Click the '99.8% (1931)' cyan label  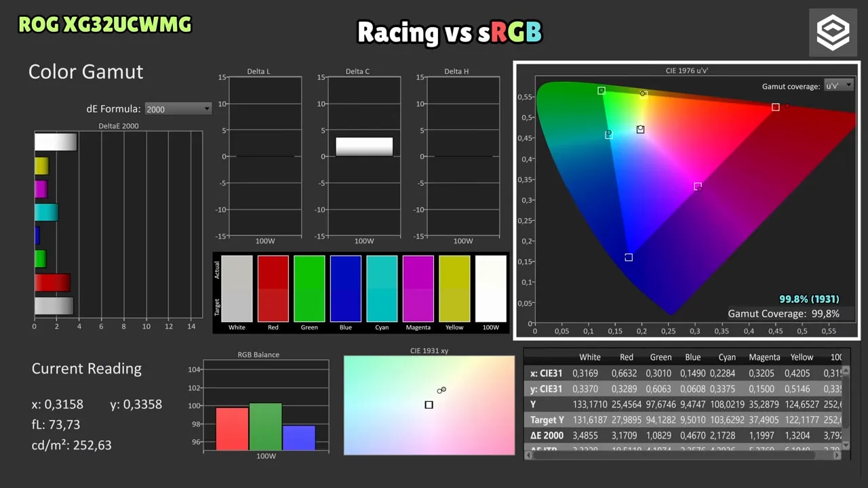[x=810, y=299]
